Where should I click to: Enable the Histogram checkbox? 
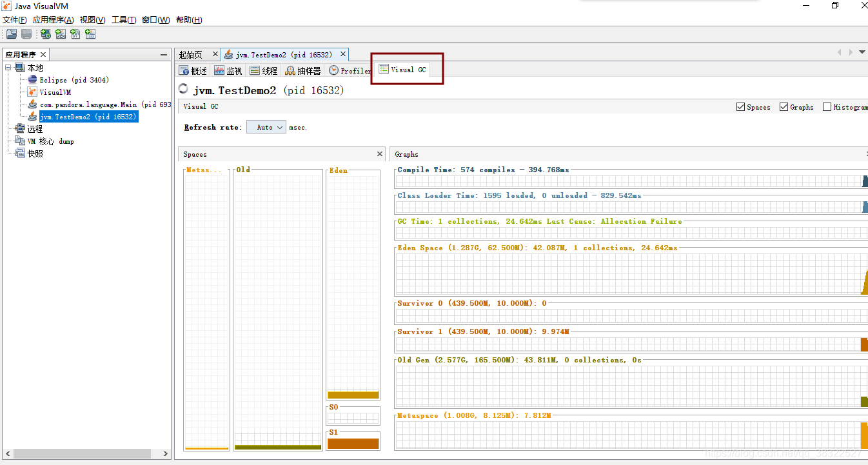click(x=827, y=107)
